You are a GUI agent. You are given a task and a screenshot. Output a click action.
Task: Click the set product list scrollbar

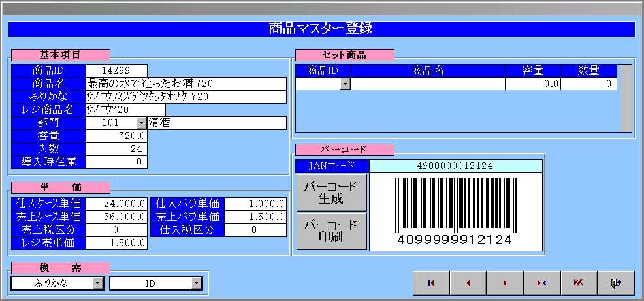pos(626,98)
